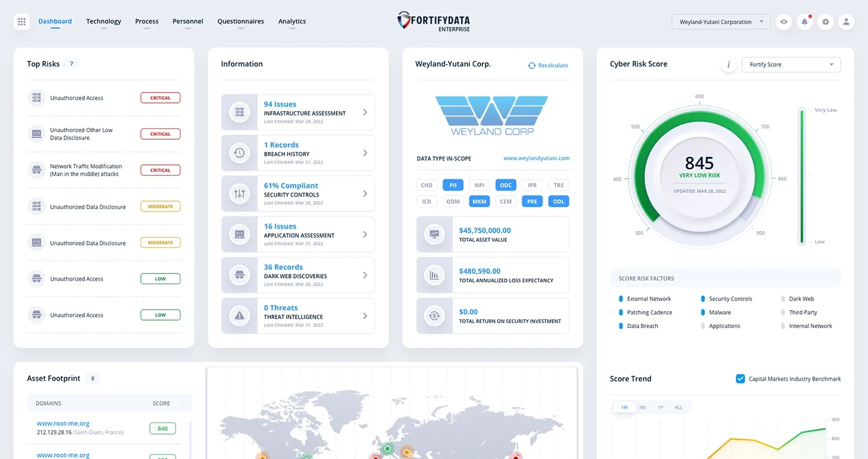Toggle the MKM data type chip
This screenshot has width=868, height=459.
click(479, 201)
